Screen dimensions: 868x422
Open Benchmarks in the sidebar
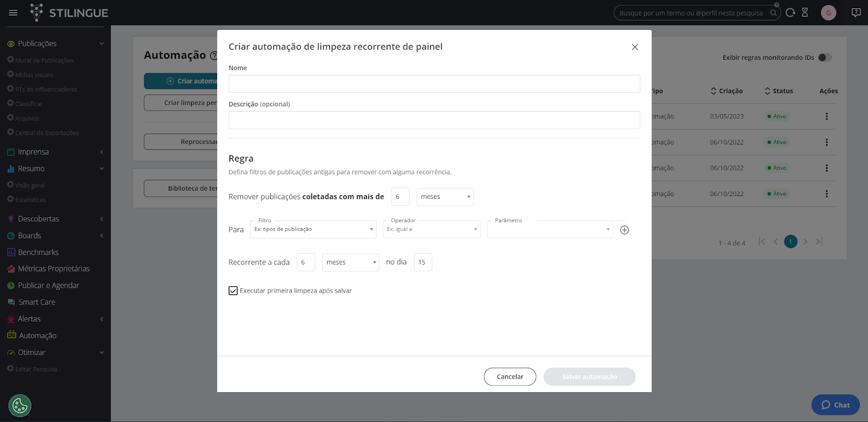(38, 252)
